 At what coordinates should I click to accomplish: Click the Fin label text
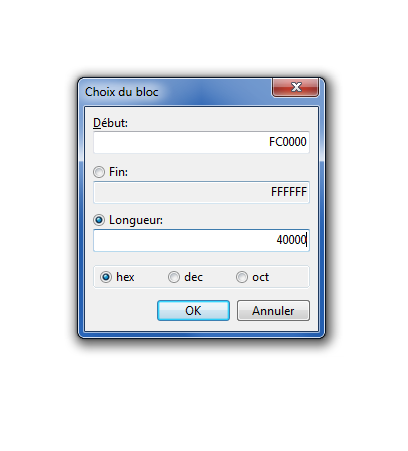(x=118, y=172)
